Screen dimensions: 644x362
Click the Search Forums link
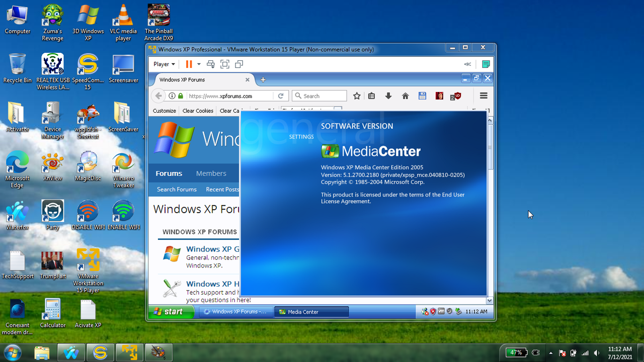(177, 189)
